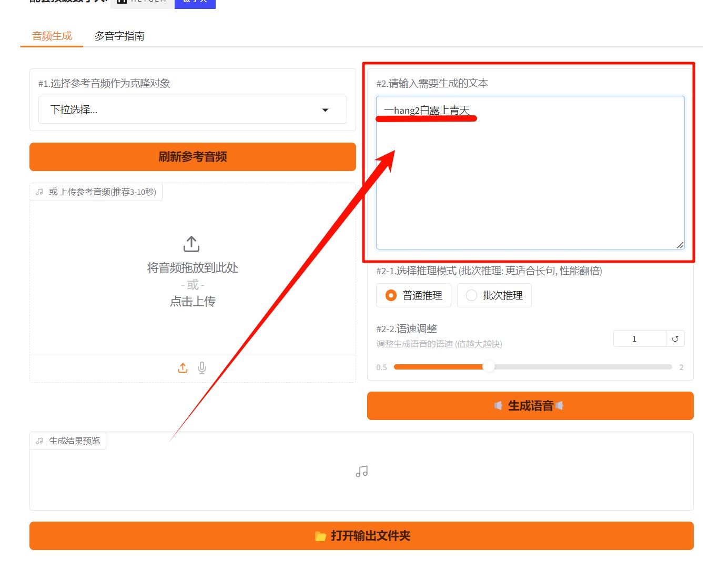Click the upload icon in audio panel footer
Image resolution: width=728 pixels, height=569 pixels.
tap(183, 367)
